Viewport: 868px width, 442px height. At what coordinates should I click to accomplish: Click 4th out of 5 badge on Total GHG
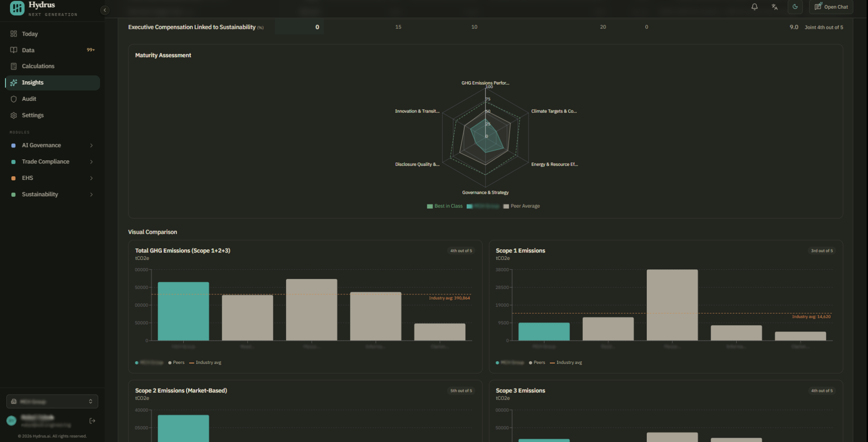tap(461, 251)
